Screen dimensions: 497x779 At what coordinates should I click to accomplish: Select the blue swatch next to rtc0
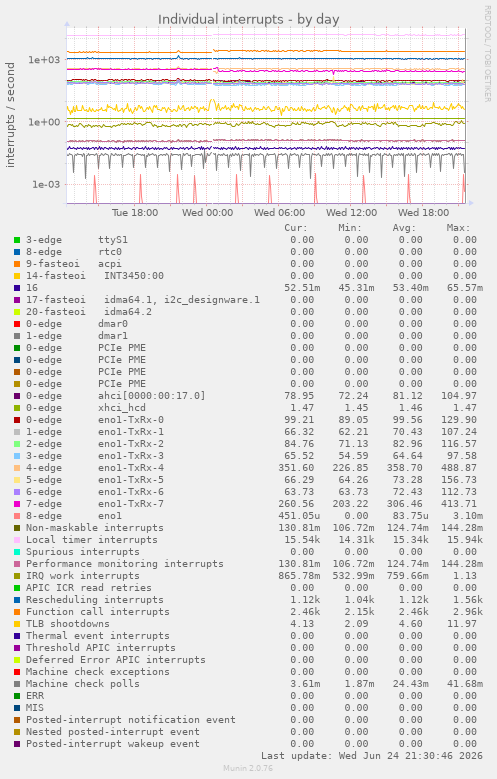(x=17, y=252)
